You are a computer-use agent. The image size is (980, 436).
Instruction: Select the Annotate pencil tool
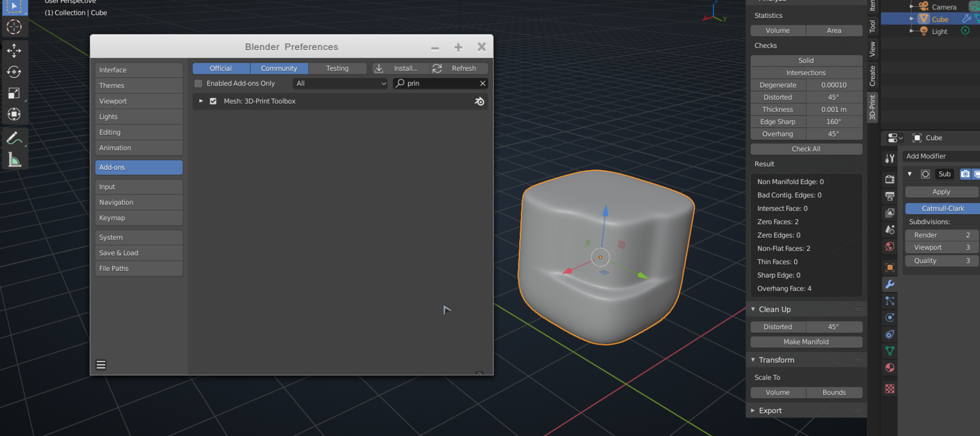click(x=14, y=138)
